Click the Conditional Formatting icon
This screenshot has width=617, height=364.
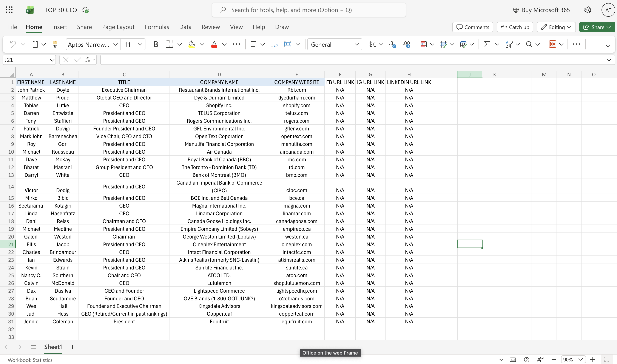coord(424,44)
